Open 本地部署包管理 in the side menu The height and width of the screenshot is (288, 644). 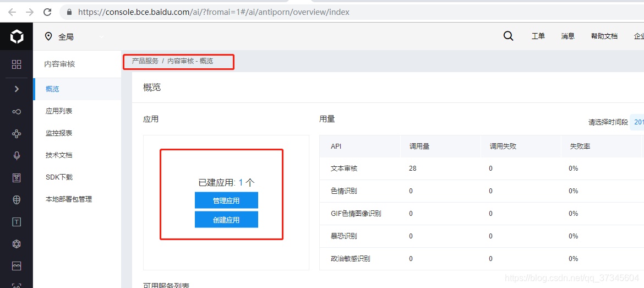coord(69,199)
